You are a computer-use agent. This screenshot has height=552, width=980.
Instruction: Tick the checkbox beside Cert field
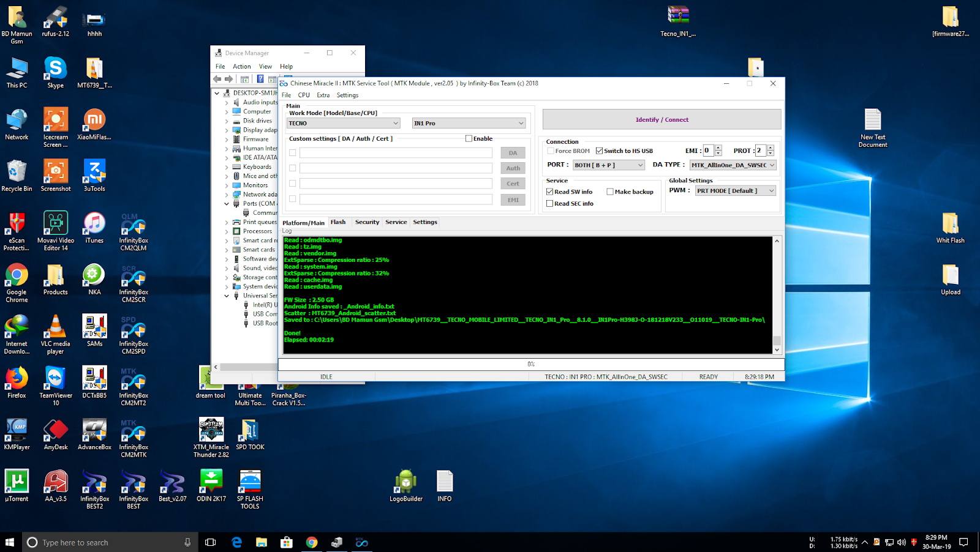293,184
